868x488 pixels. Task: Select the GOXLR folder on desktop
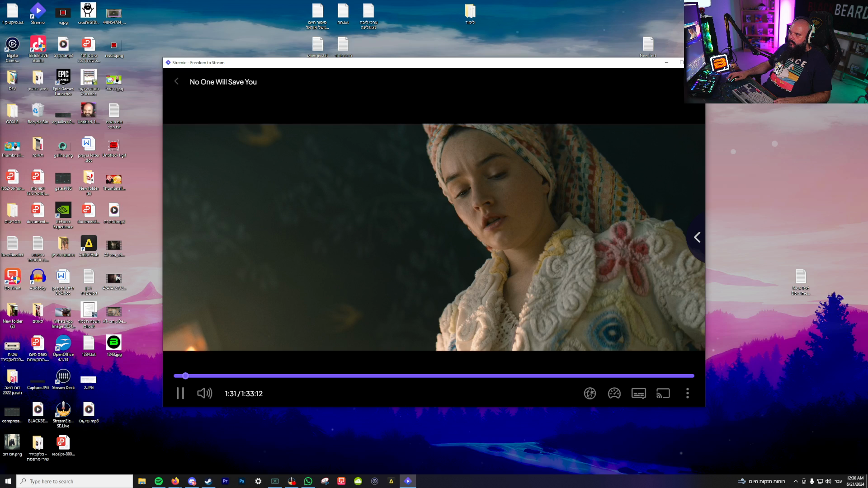(12, 113)
